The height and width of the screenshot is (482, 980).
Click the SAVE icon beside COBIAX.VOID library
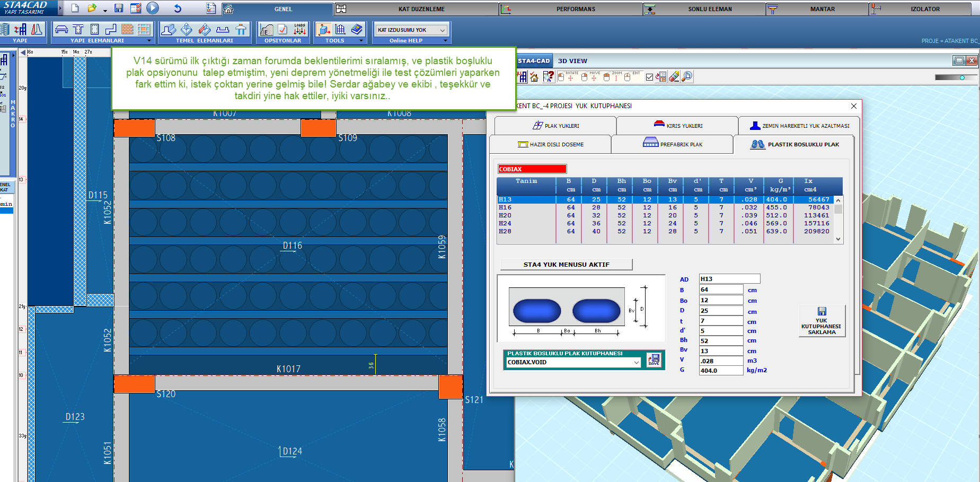(x=654, y=360)
